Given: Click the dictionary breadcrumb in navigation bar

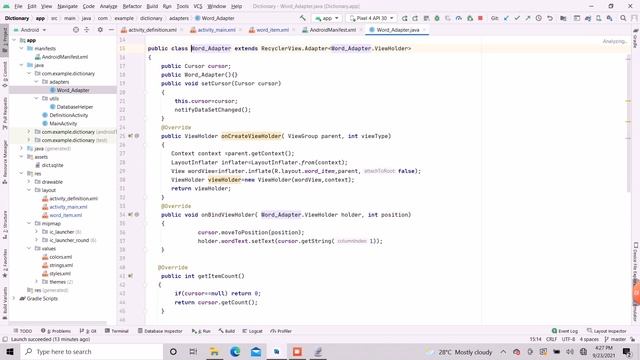Looking at the screenshot, I should click(151, 18).
